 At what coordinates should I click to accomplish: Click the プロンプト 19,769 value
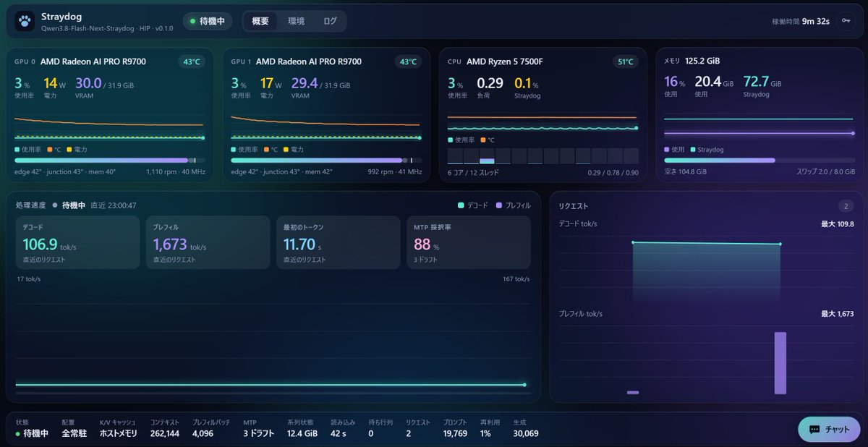point(455,433)
